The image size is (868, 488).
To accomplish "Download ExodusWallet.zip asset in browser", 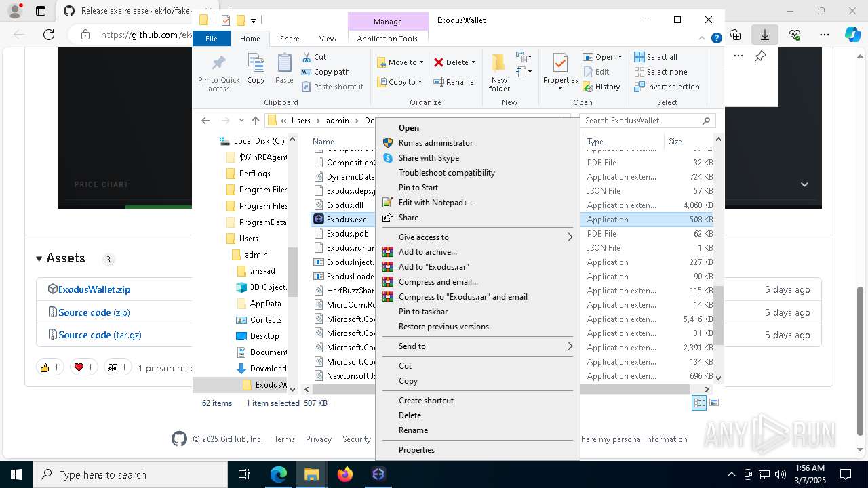I will (x=94, y=289).
